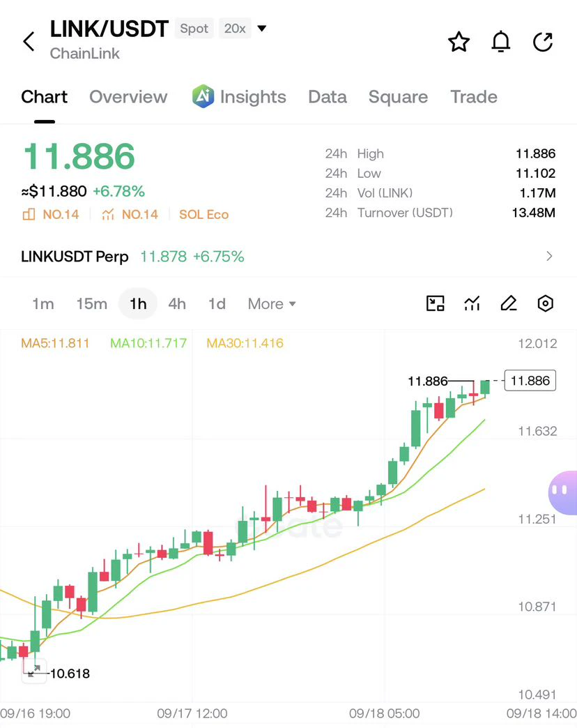Tap the ChainLink subtitle
The image size is (577, 728).
[85, 54]
